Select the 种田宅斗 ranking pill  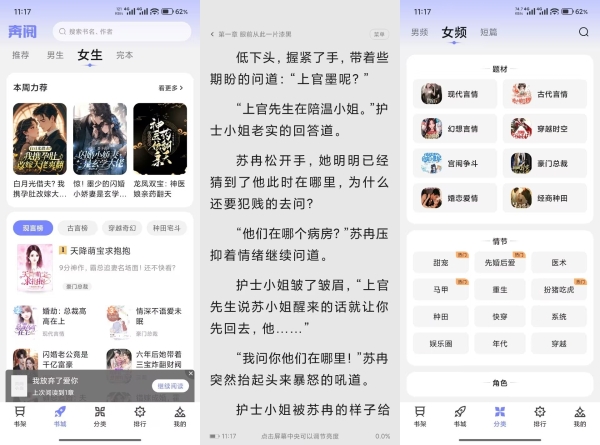coord(166,228)
